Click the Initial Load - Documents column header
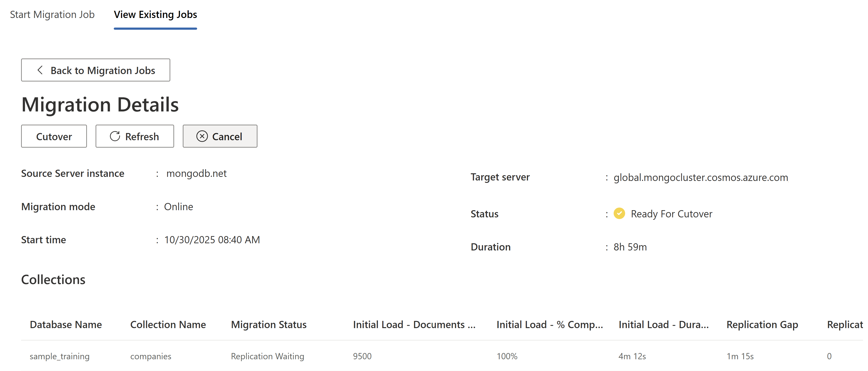The image size is (868, 371). [x=414, y=325]
